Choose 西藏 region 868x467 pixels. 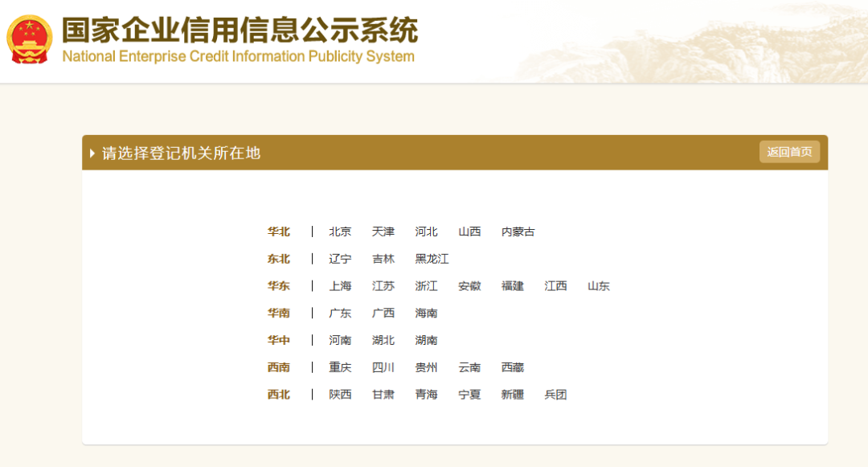pos(513,367)
